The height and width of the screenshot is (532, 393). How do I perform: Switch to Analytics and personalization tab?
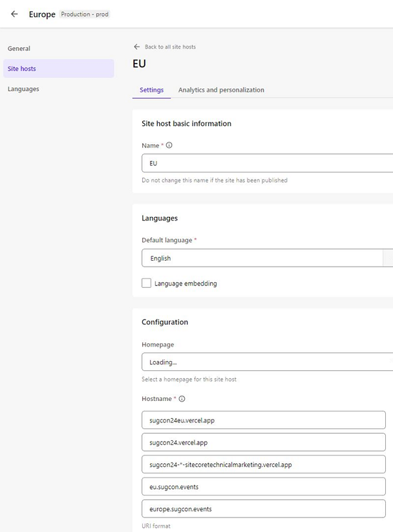pyautogui.click(x=221, y=90)
